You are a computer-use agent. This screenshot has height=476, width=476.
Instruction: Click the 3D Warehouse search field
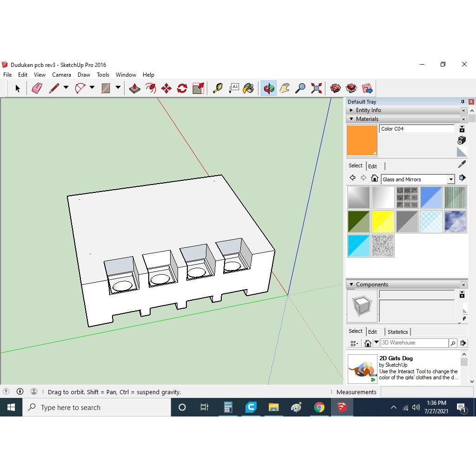point(414,343)
